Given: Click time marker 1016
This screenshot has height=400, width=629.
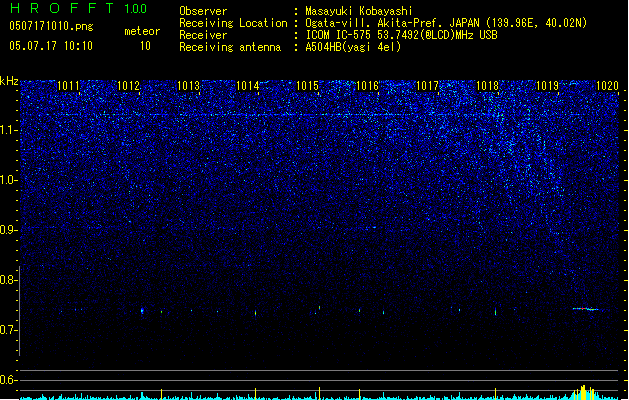Looking at the screenshot, I should click(367, 86).
